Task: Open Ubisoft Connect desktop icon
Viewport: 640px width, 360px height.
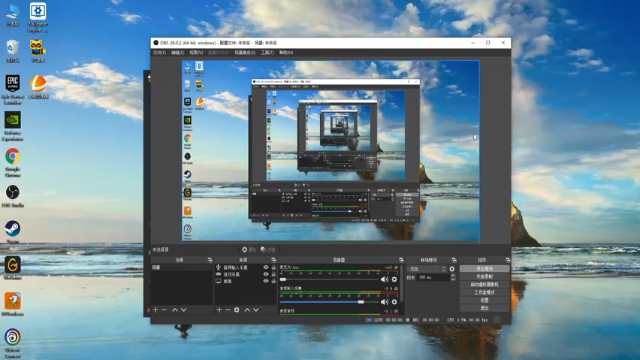Action: click(13, 344)
